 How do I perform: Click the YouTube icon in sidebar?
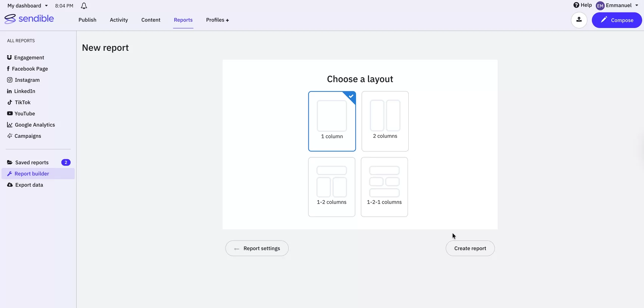tap(10, 114)
